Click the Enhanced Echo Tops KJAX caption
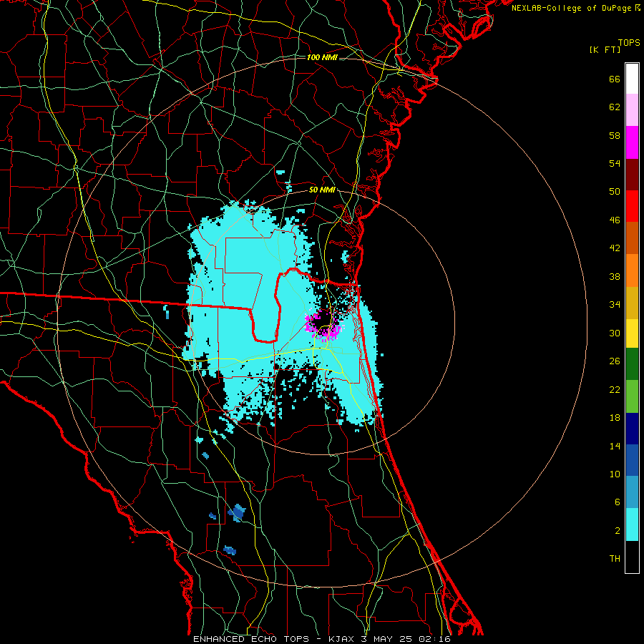The width and height of the screenshot is (644, 644). [x=321, y=639]
